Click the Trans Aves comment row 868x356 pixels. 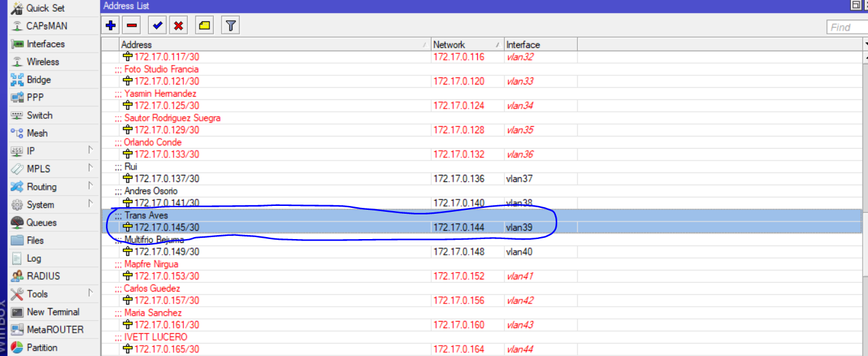(482, 215)
